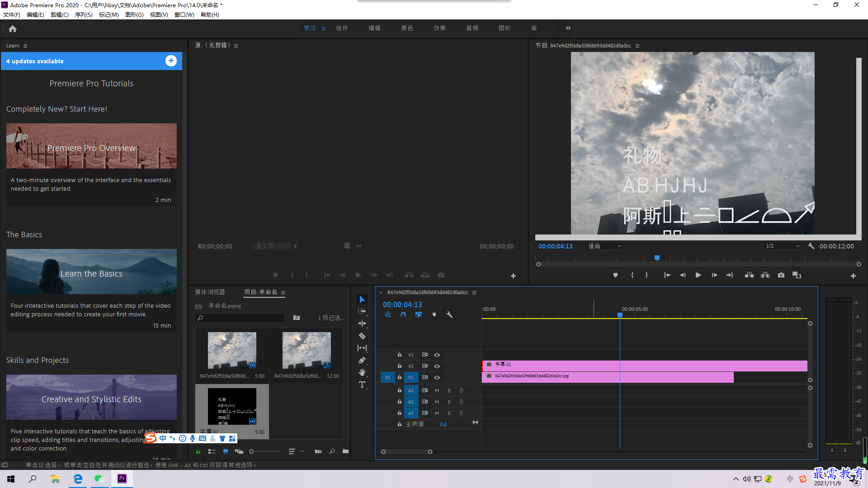Screen dimensions: 868x488
Task: Select the Type tool
Action: pyautogui.click(x=362, y=385)
